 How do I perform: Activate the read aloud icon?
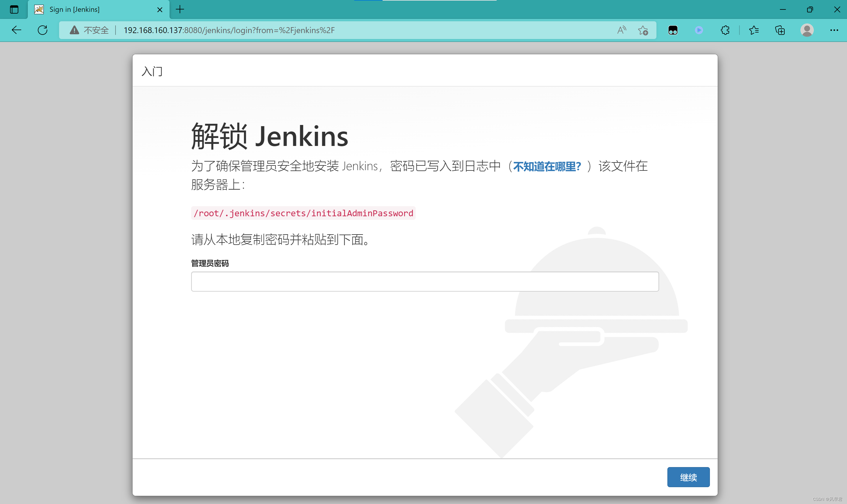coord(622,30)
